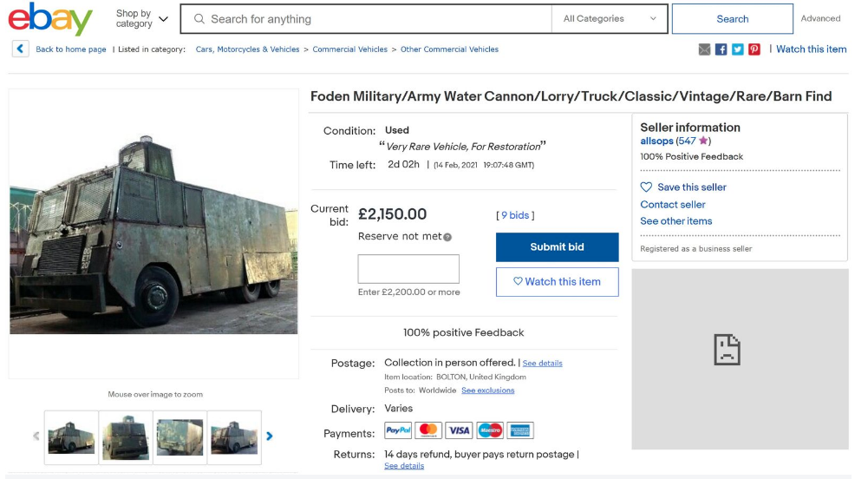Share listing via email icon

click(704, 49)
